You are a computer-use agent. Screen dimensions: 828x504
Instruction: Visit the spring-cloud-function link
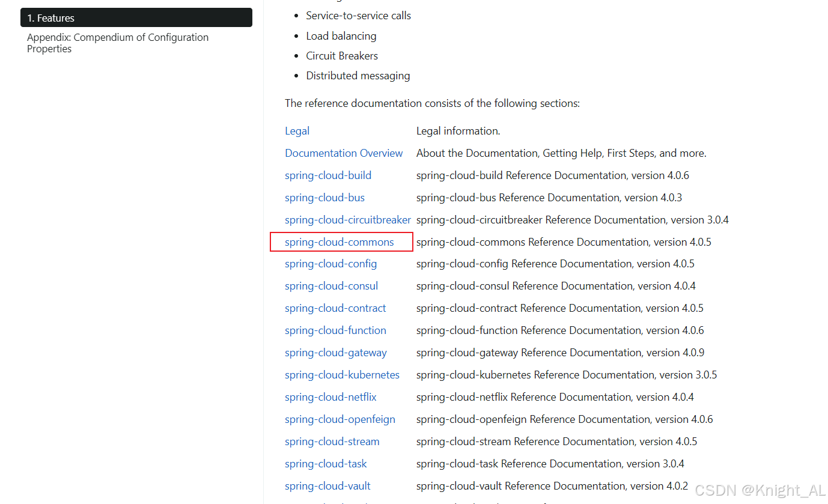[x=335, y=330]
